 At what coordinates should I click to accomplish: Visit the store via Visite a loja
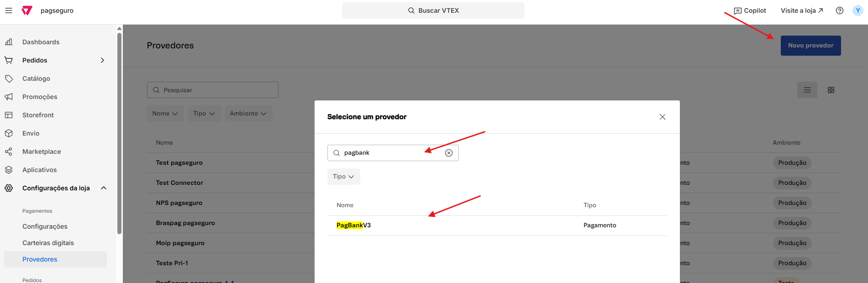(x=802, y=10)
